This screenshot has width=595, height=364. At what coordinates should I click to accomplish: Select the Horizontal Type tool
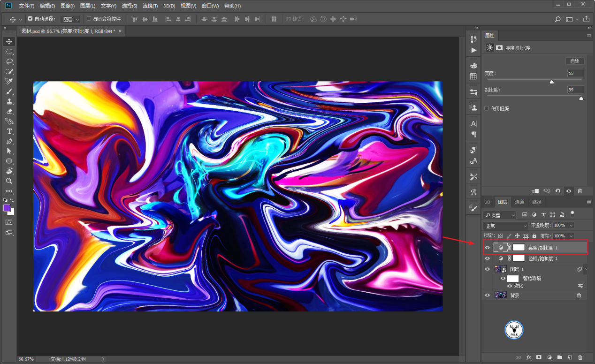(x=9, y=131)
